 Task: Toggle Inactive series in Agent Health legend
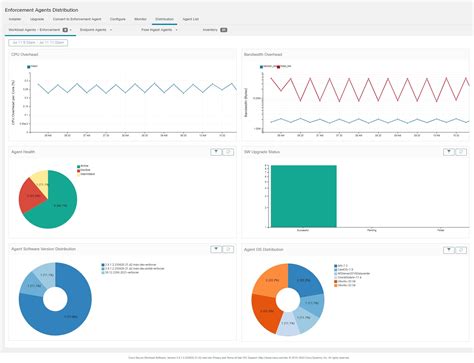pyautogui.click(x=84, y=170)
